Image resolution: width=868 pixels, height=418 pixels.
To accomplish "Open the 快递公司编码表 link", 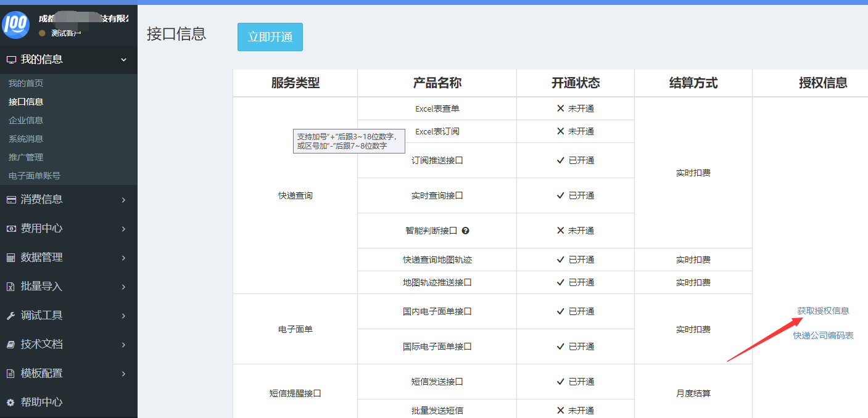I will (823, 335).
